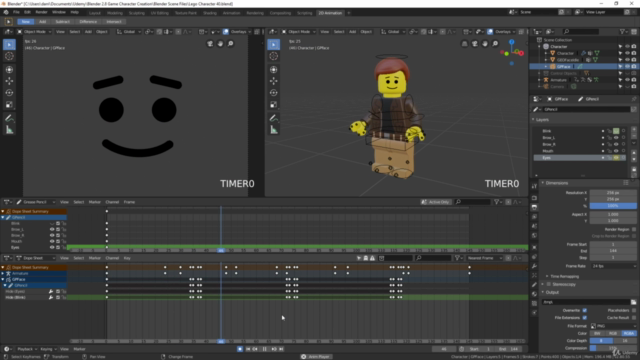Enable the Cache Result checkbox
640x360 pixels.
[633, 318]
